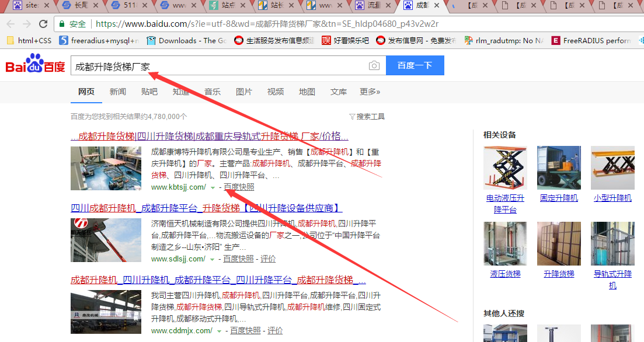
Task: Open the 液压货梯 related link
Action: click(505, 274)
